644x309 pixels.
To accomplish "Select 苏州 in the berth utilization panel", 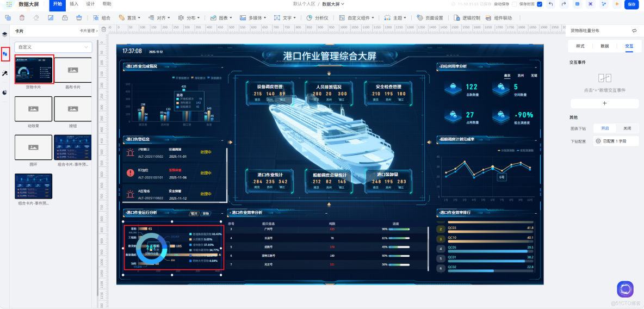I will click(521, 76).
